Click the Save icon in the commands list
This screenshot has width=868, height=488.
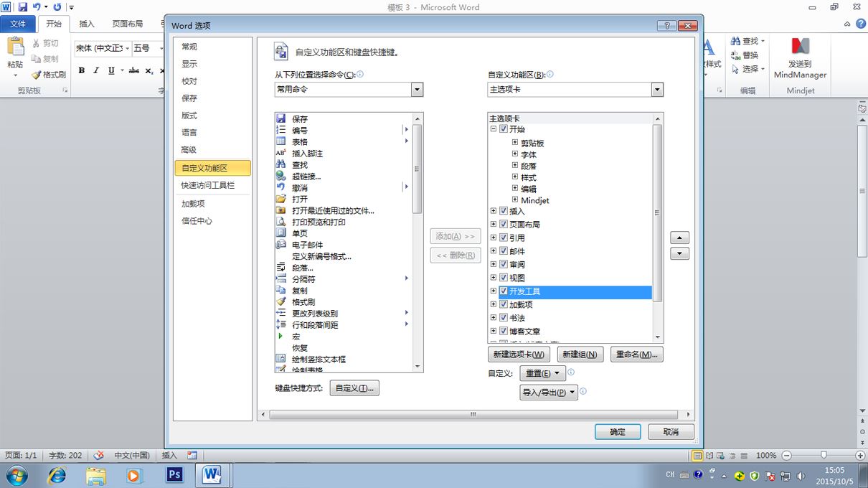click(x=281, y=118)
